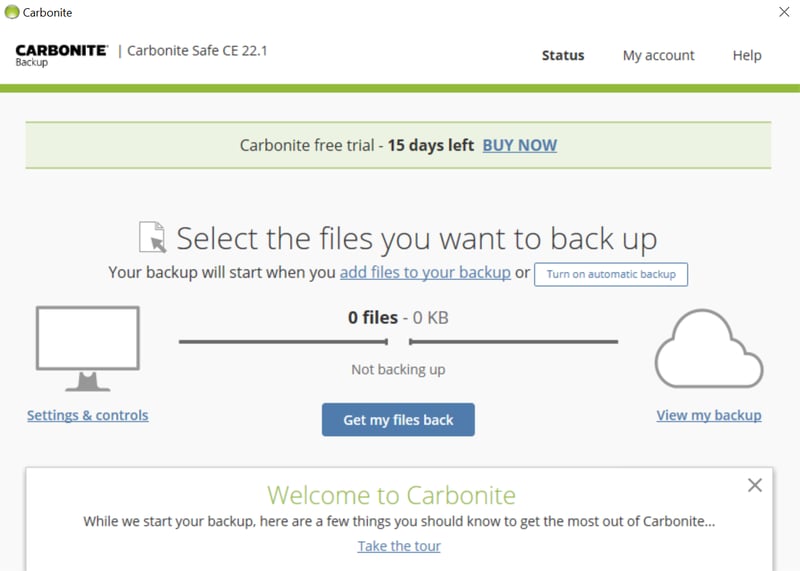This screenshot has height=571, width=800.
Task: Open the My account tab
Action: pyautogui.click(x=658, y=55)
